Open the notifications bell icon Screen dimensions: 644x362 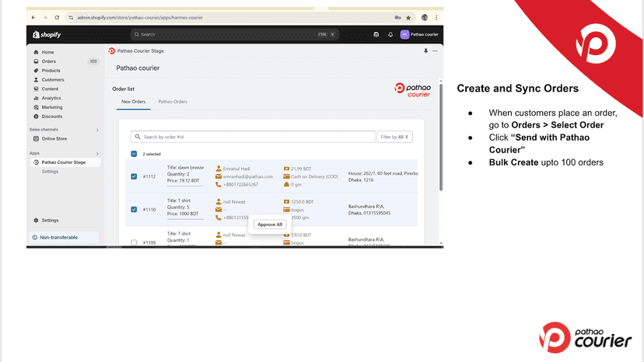390,34
